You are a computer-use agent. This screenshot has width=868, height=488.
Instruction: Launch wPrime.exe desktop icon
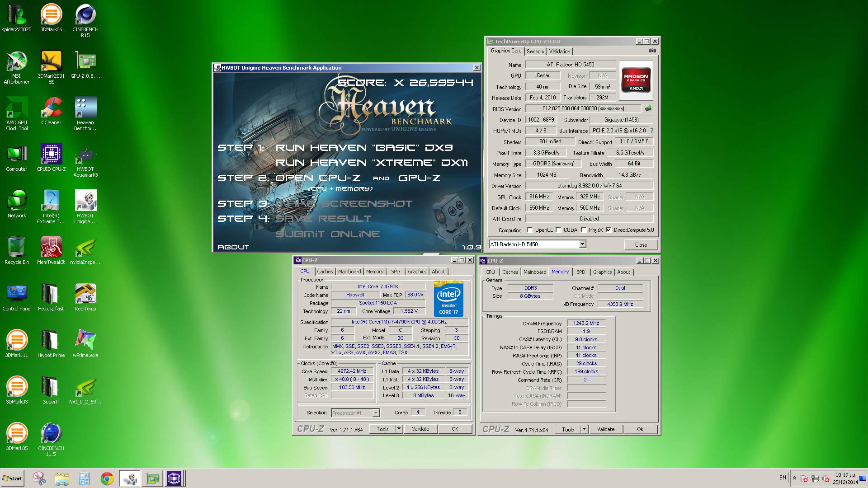(x=85, y=344)
